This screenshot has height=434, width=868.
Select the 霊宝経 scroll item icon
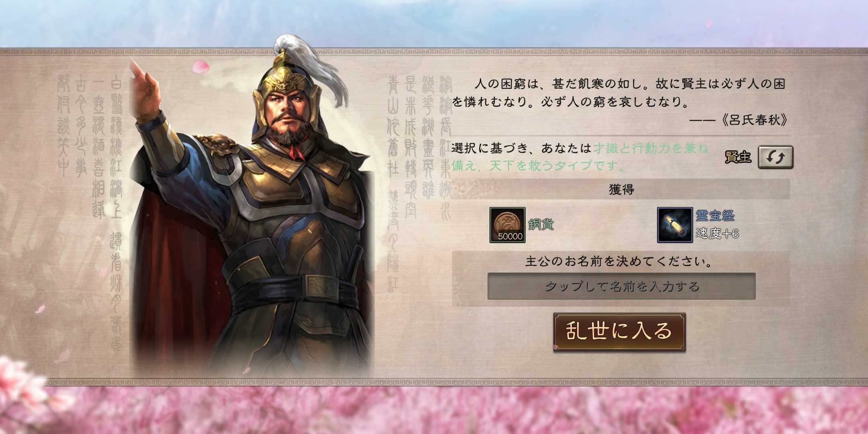(675, 225)
